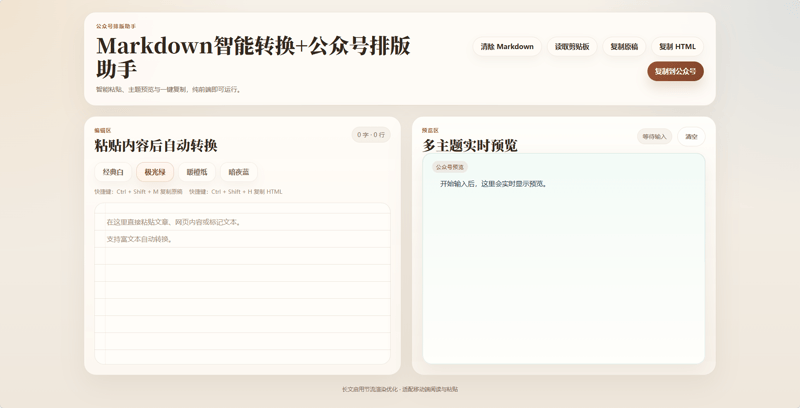
Task: Click the 复制 HTML button
Action: point(677,46)
